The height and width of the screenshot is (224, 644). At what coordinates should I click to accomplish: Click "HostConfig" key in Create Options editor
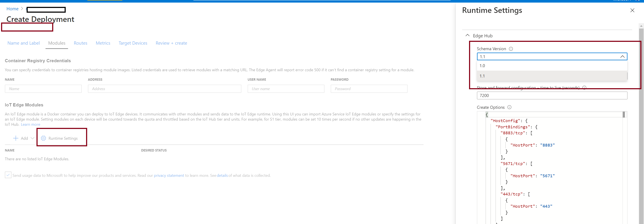coord(505,121)
